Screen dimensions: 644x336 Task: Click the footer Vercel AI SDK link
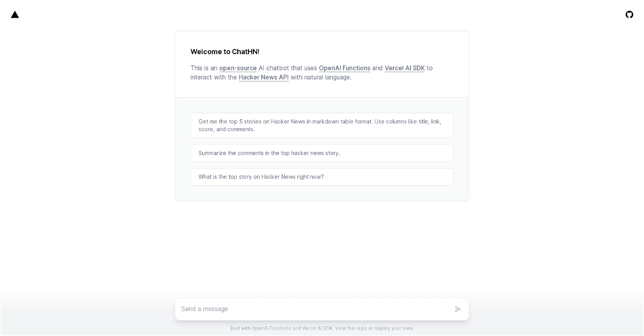click(317, 328)
